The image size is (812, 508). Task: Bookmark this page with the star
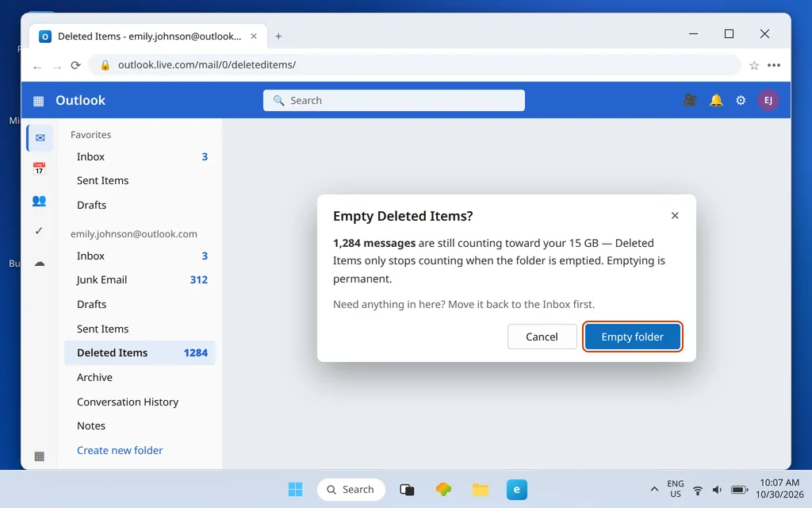pyautogui.click(x=754, y=65)
